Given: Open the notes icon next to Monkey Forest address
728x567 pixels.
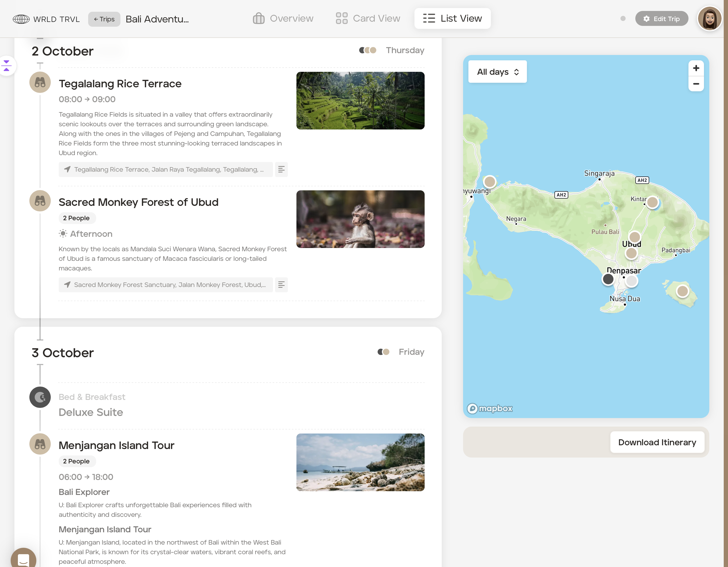Looking at the screenshot, I should pyautogui.click(x=281, y=285).
